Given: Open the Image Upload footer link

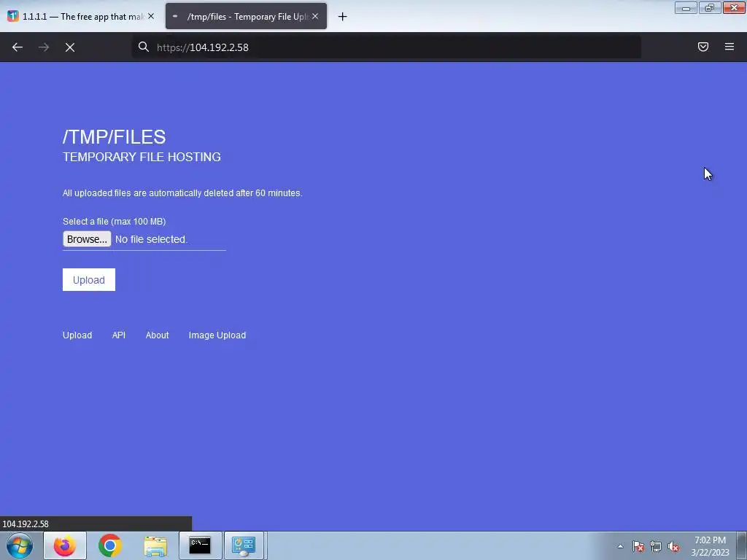Looking at the screenshot, I should pos(217,335).
